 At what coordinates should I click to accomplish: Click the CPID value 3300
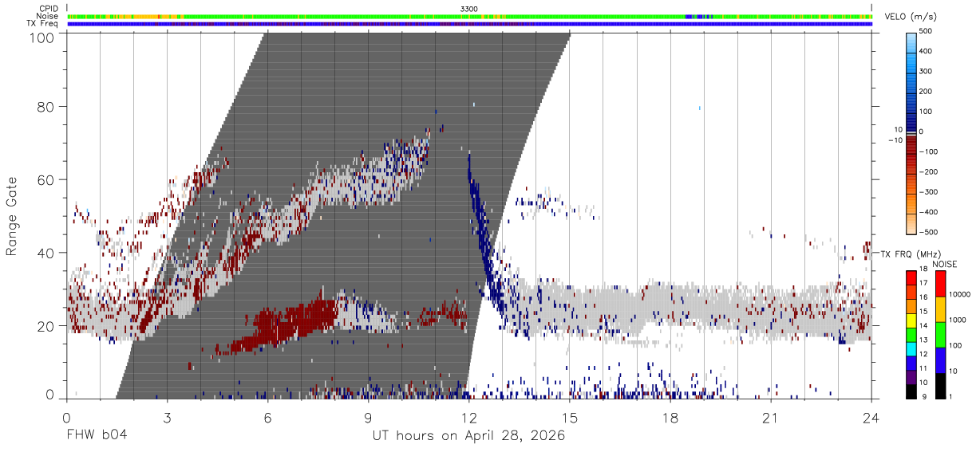(469, 9)
